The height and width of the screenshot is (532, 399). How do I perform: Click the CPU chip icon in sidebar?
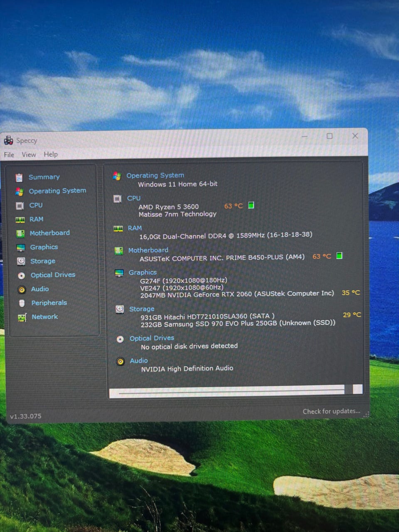pyautogui.click(x=20, y=206)
